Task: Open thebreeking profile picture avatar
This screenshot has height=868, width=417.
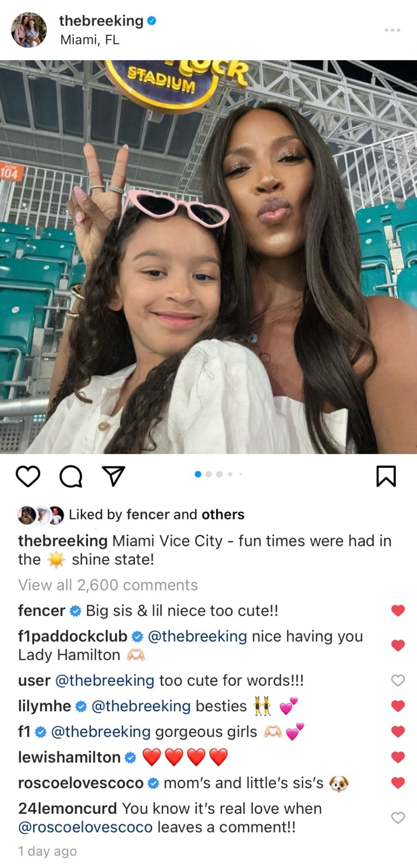Action: (x=29, y=30)
